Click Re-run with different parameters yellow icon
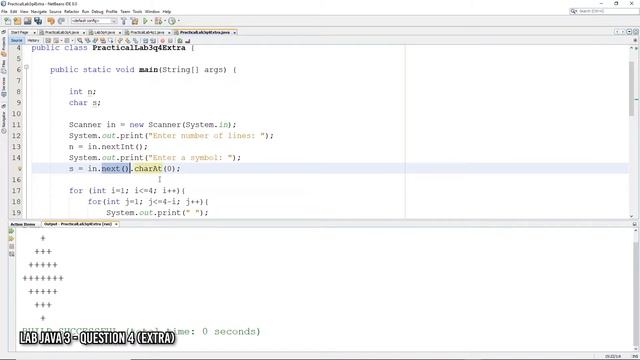The image size is (640, 360). [11, 239]
